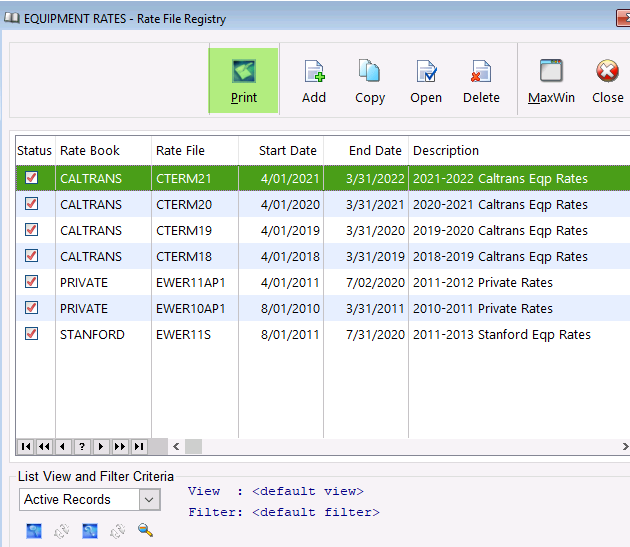The width and height of the screenshot is (630, 547).
Task: Select the EWER11S rate file cell
Action: coord(195,334)
